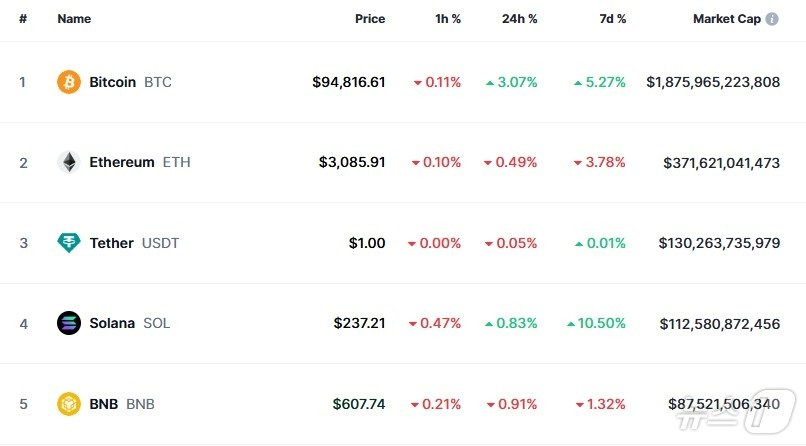
Task: Click the BNB logo icon
Action: (x=69, y=404)
